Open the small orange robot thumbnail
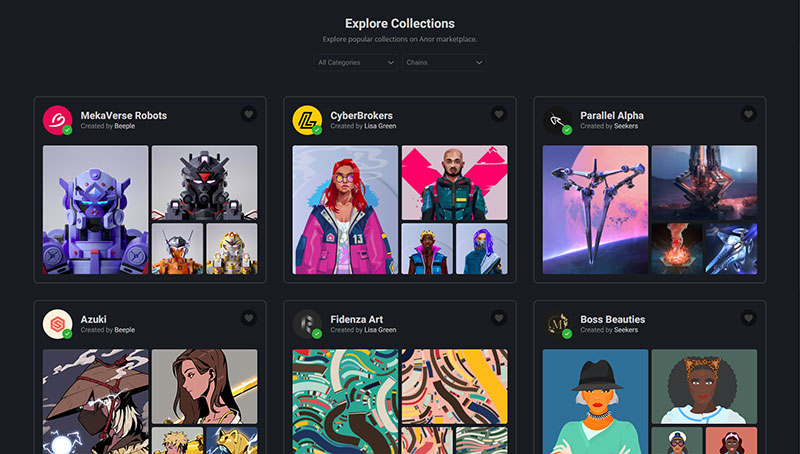 177,249
